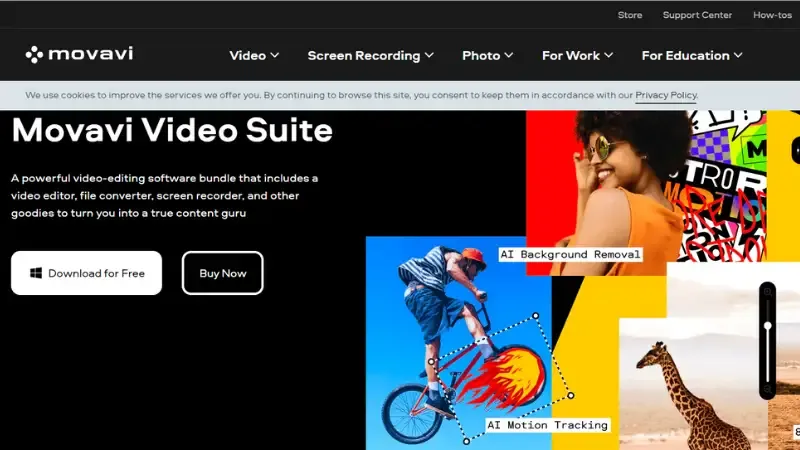Open the Support Center link
The image size is (800, 450).
pos(697,15)
